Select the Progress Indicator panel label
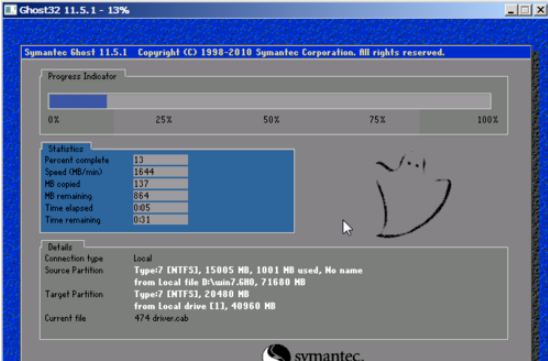Image resolution: width=548 pixels, height=361 pixels. coord(82,77)
